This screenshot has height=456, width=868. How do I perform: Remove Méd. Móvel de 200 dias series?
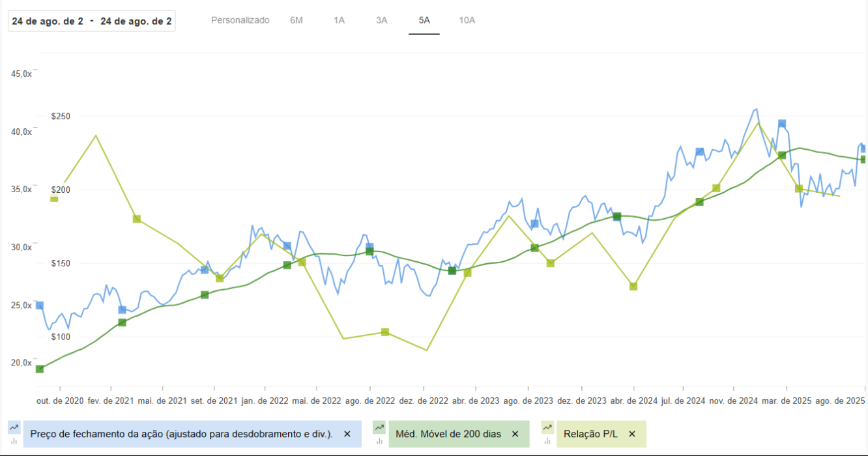pos(515,434)
